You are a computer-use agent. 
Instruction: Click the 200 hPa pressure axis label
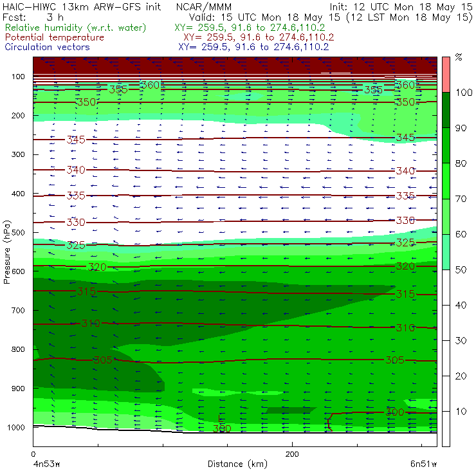[x=18, y=115]
